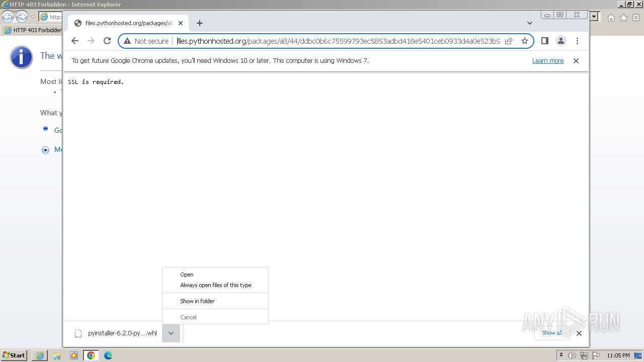The width and height of the screenshot is (644, 362).
Task: Bookmark this page with the star icon
Action: tap(525, 41)
